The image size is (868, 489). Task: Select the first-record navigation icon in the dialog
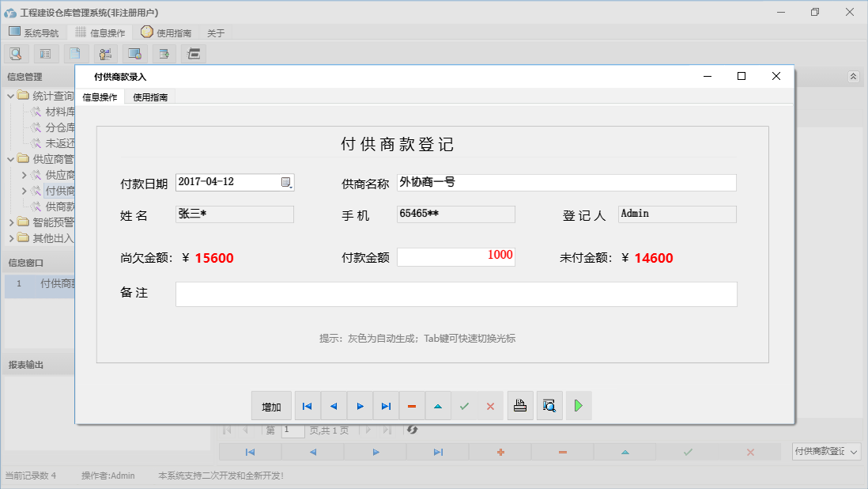pos(308,405)
